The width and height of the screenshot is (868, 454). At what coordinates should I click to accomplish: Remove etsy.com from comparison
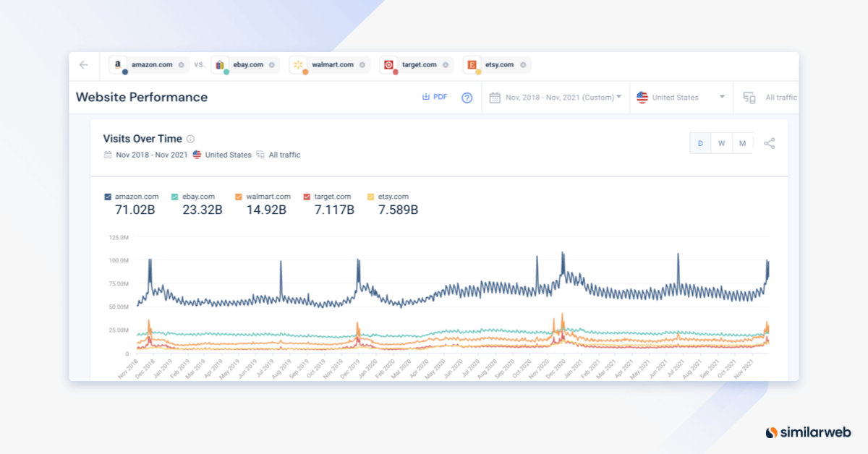(522, 65)
